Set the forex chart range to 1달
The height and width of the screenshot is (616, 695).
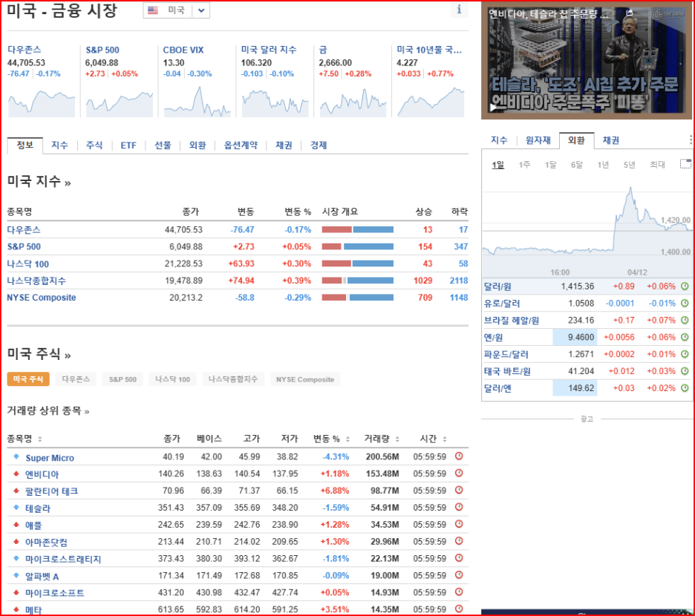(550, 165)
